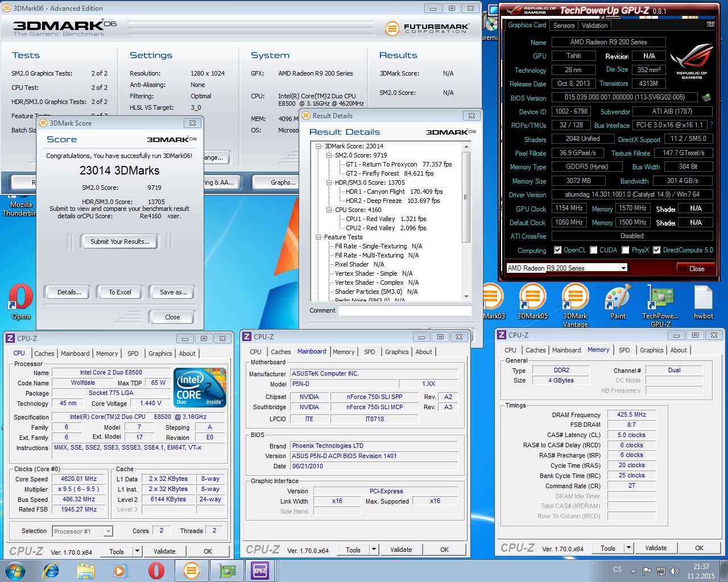Click the GPU-Z screenshot camera icon

[710, 24]
